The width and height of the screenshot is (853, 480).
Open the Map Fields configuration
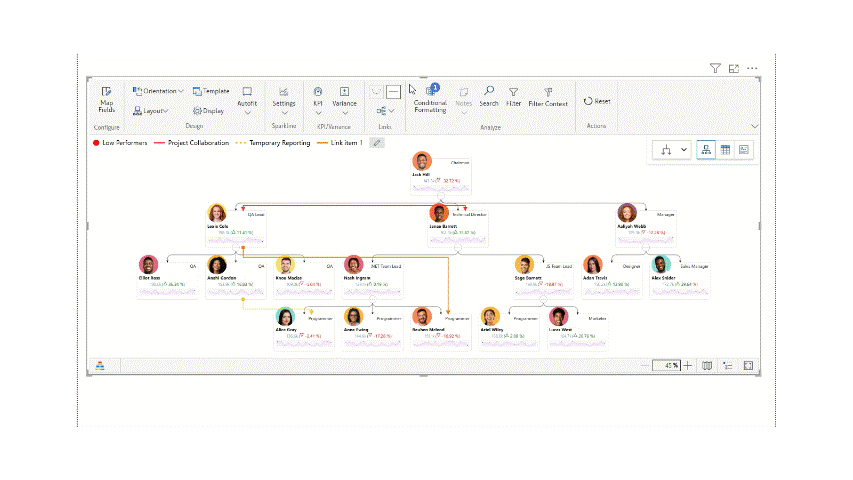(x=106, y=102)
